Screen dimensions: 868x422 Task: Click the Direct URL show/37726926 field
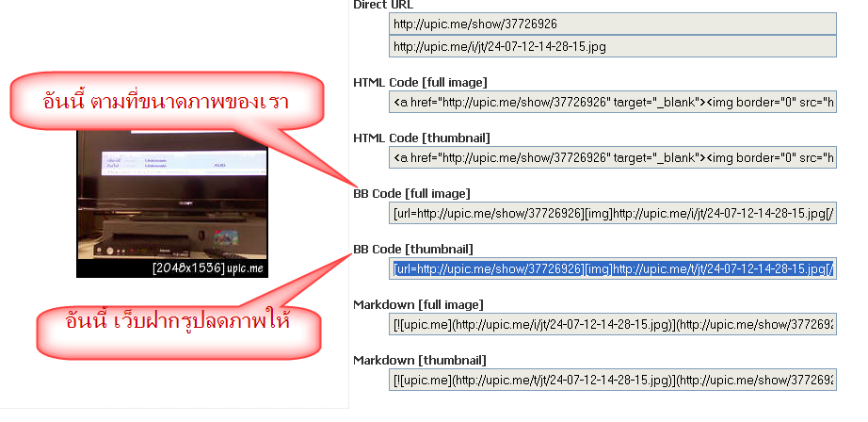(612, 24)
